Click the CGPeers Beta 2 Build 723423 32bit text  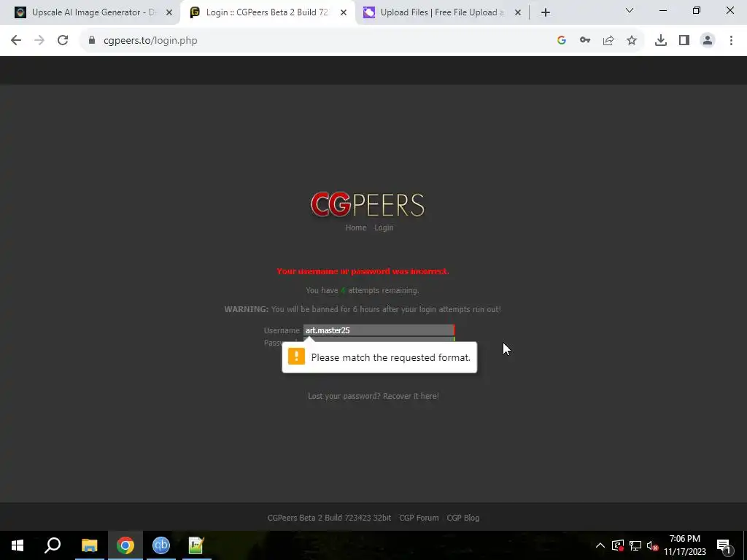[329, 518]
